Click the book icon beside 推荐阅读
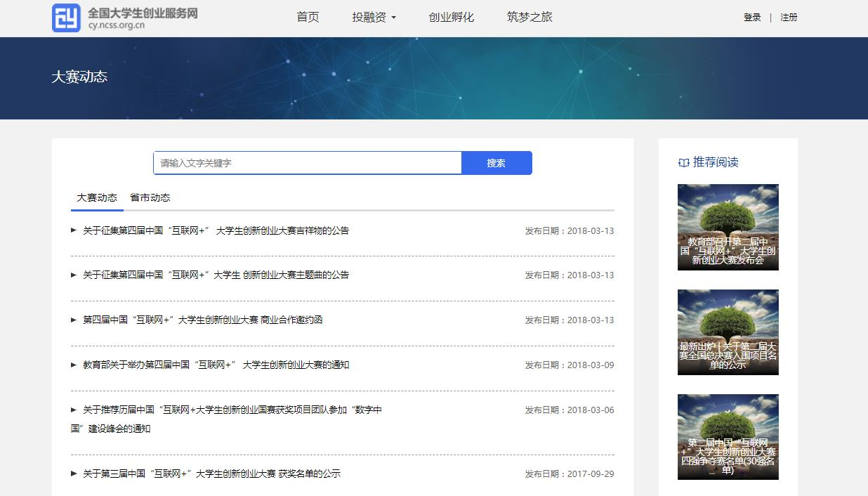Image resolution: width=868 pixels, height=496 pixels. (x=683, y=163)
